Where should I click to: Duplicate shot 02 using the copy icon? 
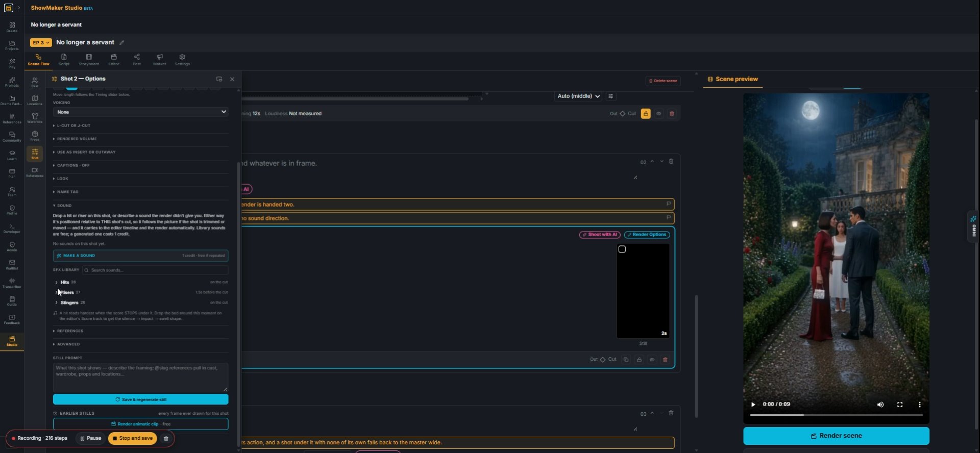click(626, 360)
